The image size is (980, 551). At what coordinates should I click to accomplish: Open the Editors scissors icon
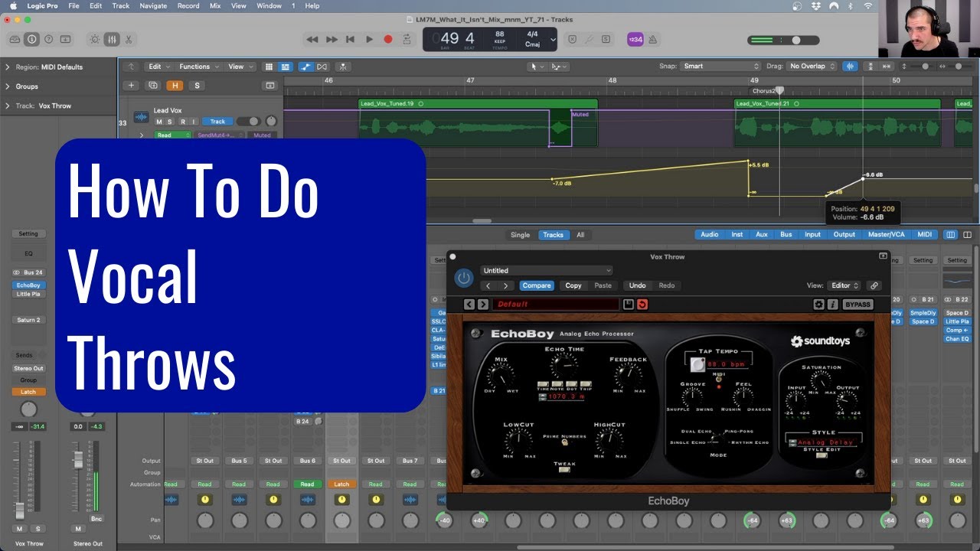128,39
